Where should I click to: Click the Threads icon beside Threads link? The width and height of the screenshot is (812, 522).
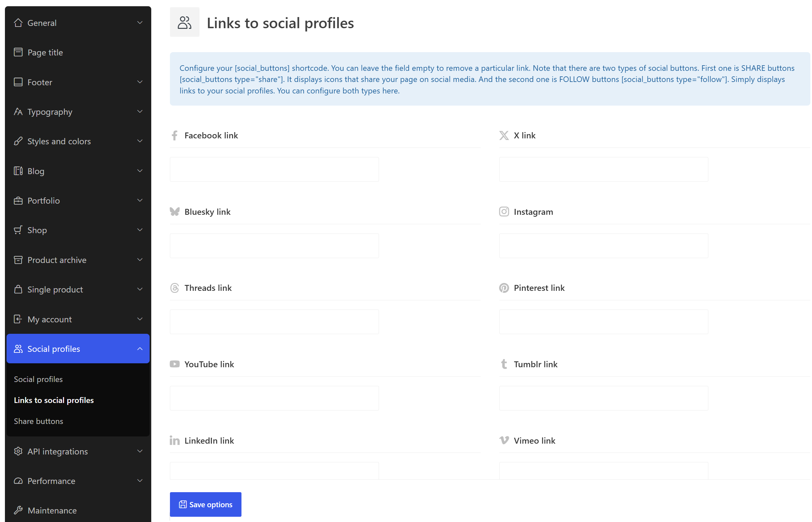(174, 288)
